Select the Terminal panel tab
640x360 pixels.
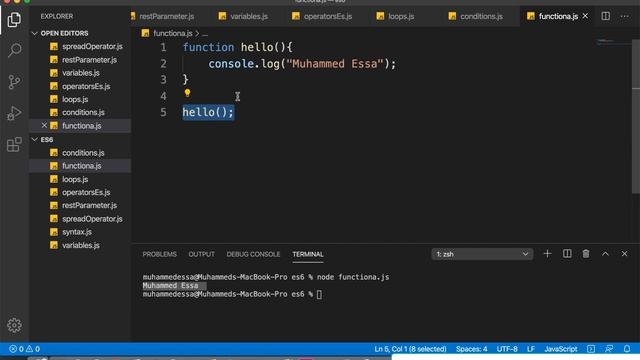pos(308,254)
